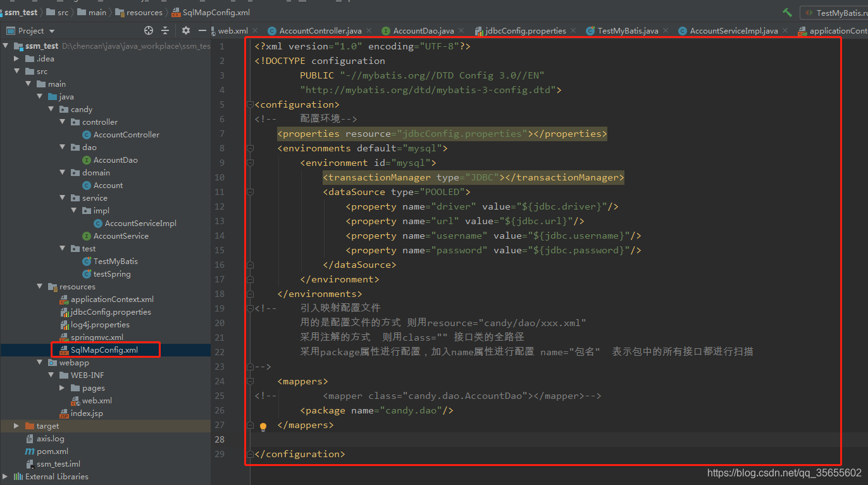
Task: Click the axis.log file icon
Action: click(30, 439)
